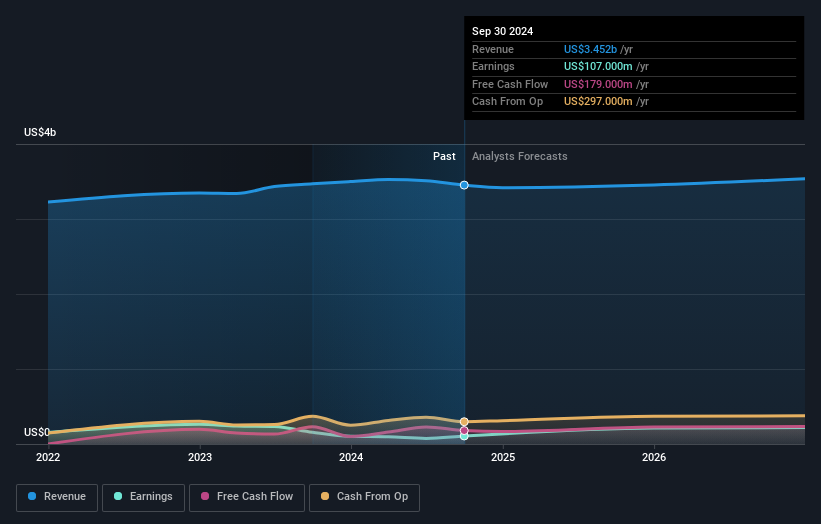Click the Cash From Op orange data point marker
This screenshot has width=821, height=524.
pyautogui.click(x=464, y=421)
